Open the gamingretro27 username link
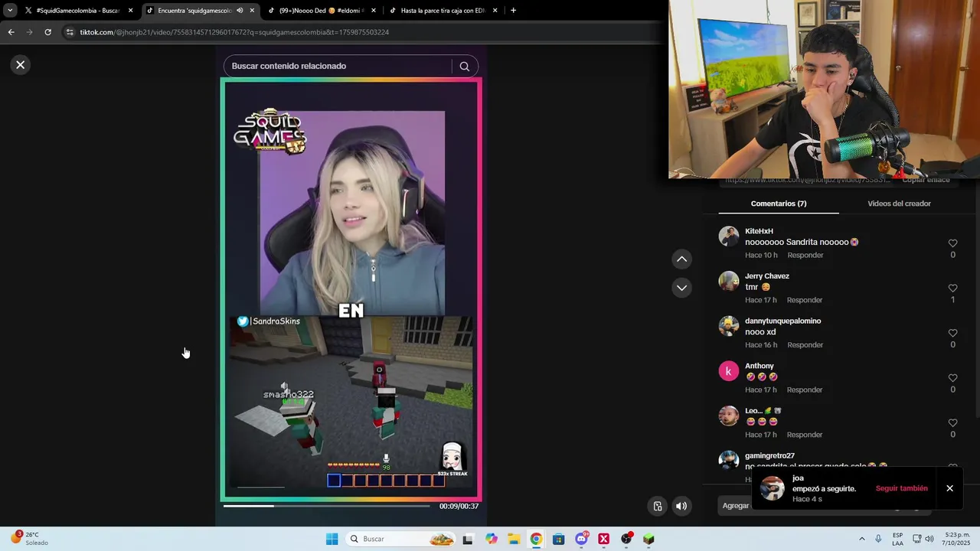This screenshot has width=980, height=551. [769, 456]
